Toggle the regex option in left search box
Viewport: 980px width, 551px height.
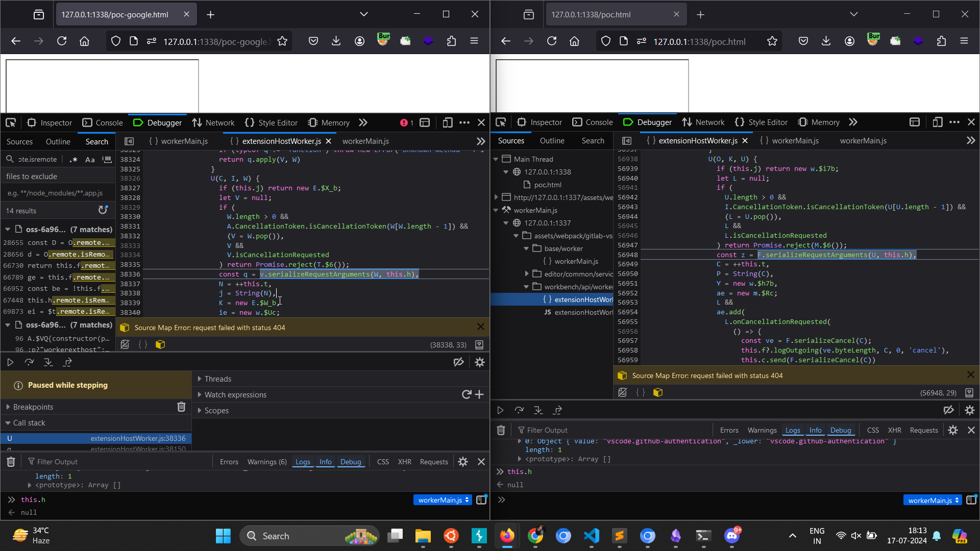[73, 159]
